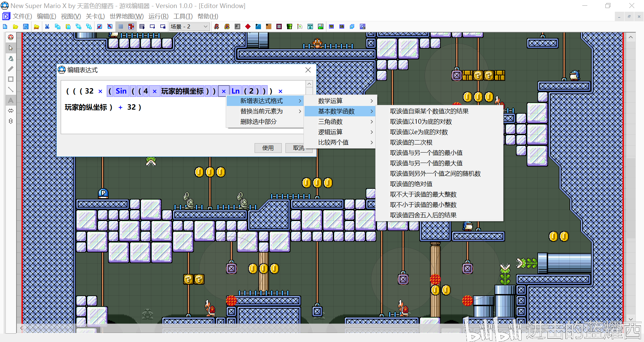Expand the 比较两个值 submenu

(340, 142)
